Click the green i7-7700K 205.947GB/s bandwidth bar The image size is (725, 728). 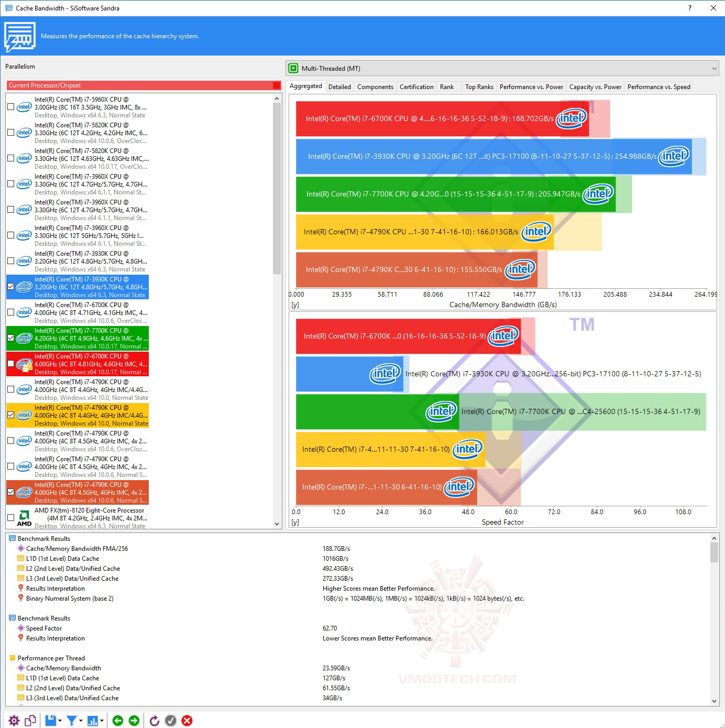pos(456,194)
